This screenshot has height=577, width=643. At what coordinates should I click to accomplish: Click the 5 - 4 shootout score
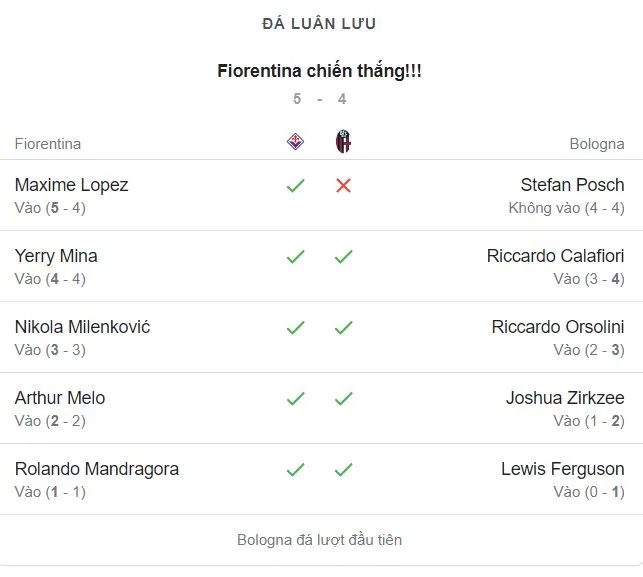click(320, 99)
